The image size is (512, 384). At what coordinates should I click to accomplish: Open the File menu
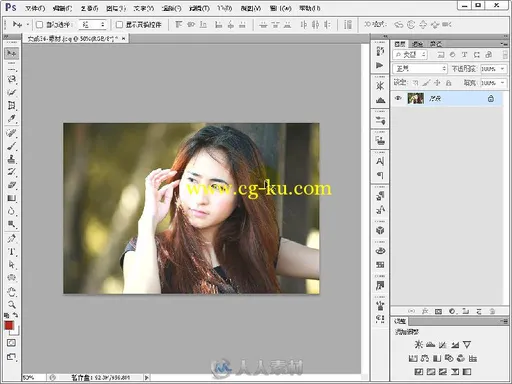pyautogui.click(x=35, y=8)
